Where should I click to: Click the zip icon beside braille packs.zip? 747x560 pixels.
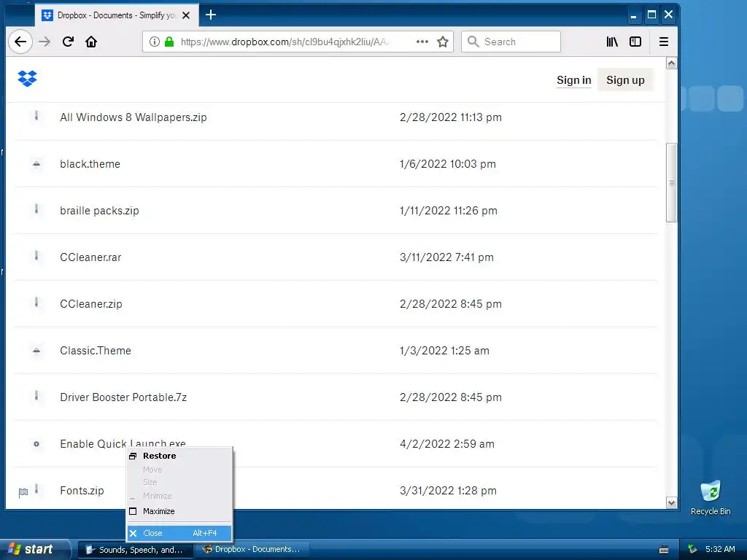click(x=36, y=209)
